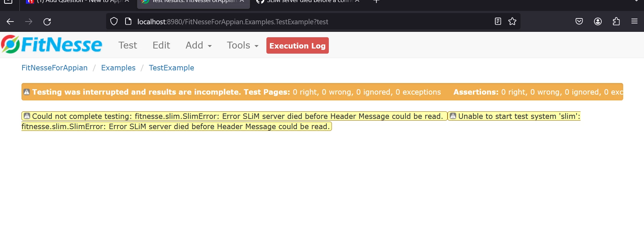Open the Firefox application menu

pos(634,22)
